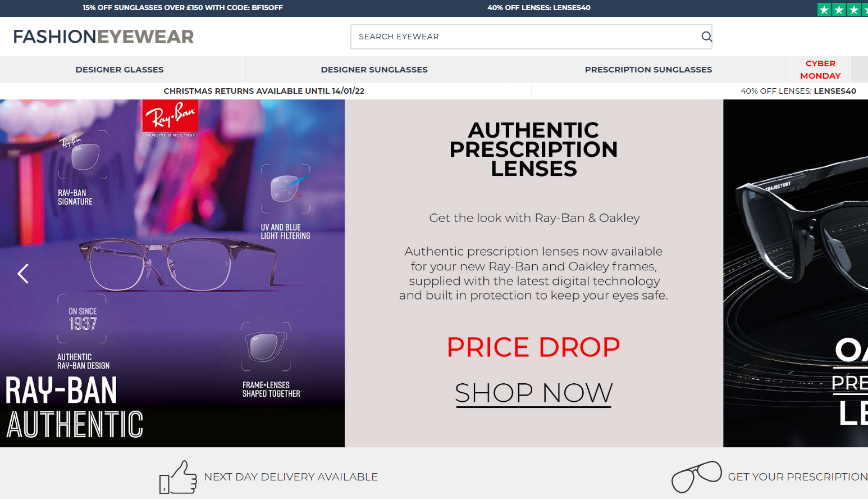Click the UV and blue light filtering icon
Image resolution: width=868 pixels, height=499 pixels.
[x=285, y=189]
